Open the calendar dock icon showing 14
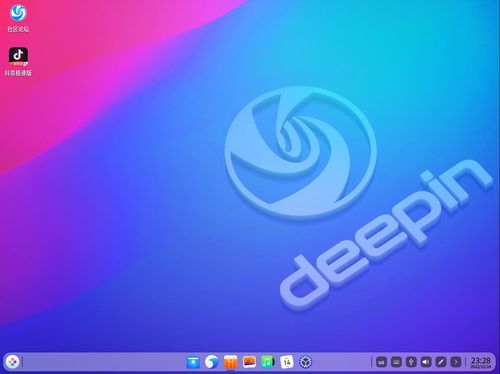This screenshot has width=500, height=374. (x=287, y=362)
